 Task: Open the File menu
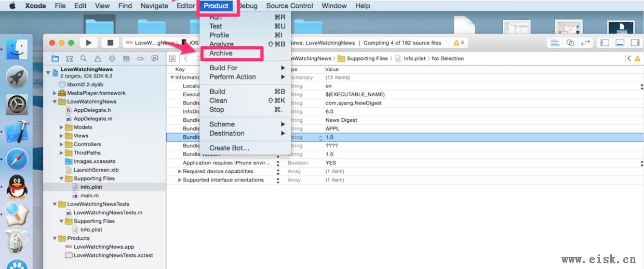click(x=60, y=6)
